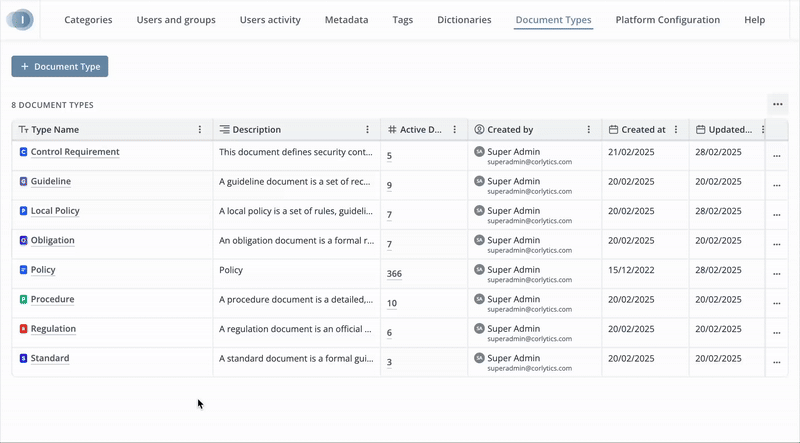Click Super Admin avatar in Guideline row
The width and height of the screenshot is (800, 443).
pyautogui.click(x=479, y=181)
